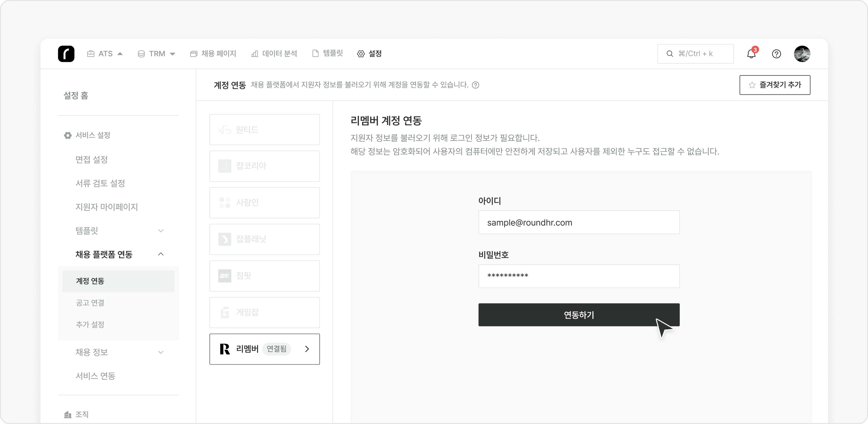Select the 사람인 platform card
Image resolution: width=868 pixels, height=424 pixels.
(264, 202)
